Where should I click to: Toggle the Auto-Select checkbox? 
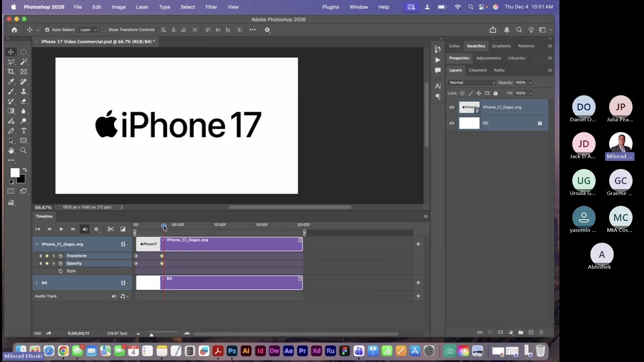(x=47, y=30)
